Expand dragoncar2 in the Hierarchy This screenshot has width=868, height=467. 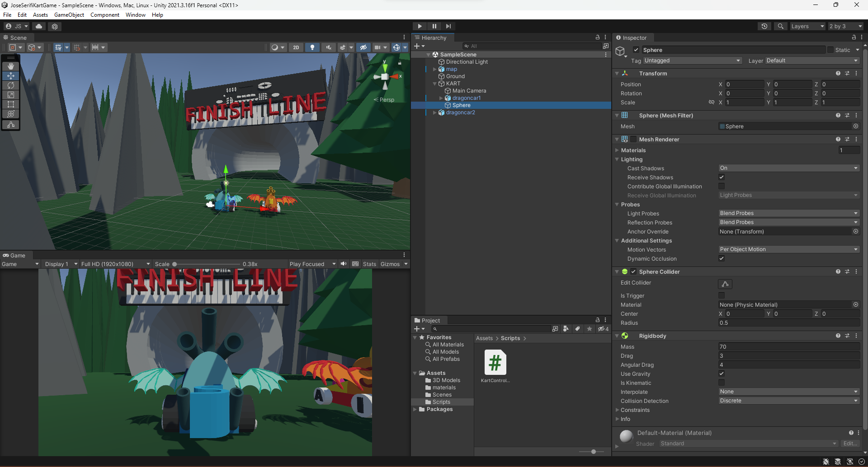tap(435, 112)
